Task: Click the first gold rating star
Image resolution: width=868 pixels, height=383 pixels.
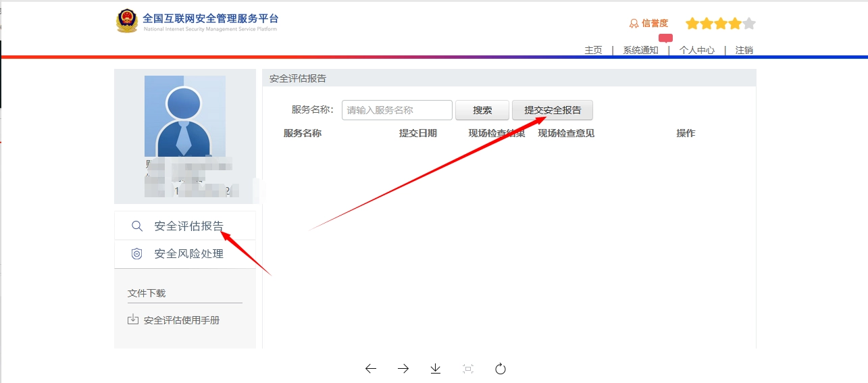Action: (x=692, y=24)
